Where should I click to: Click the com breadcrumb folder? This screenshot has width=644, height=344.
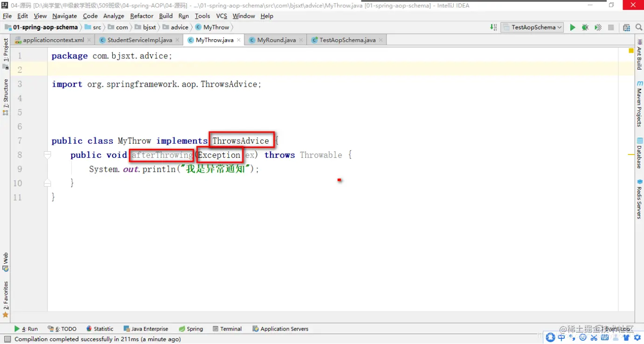118,28
